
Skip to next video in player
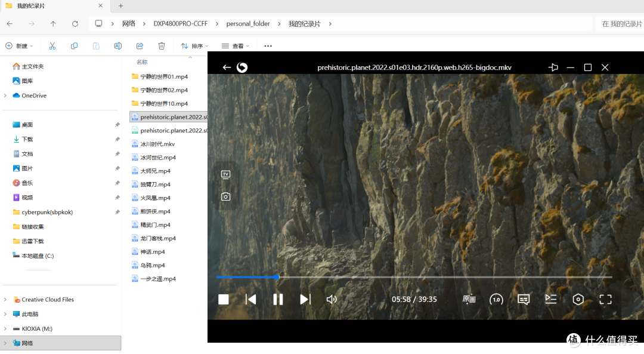(305, 299)
